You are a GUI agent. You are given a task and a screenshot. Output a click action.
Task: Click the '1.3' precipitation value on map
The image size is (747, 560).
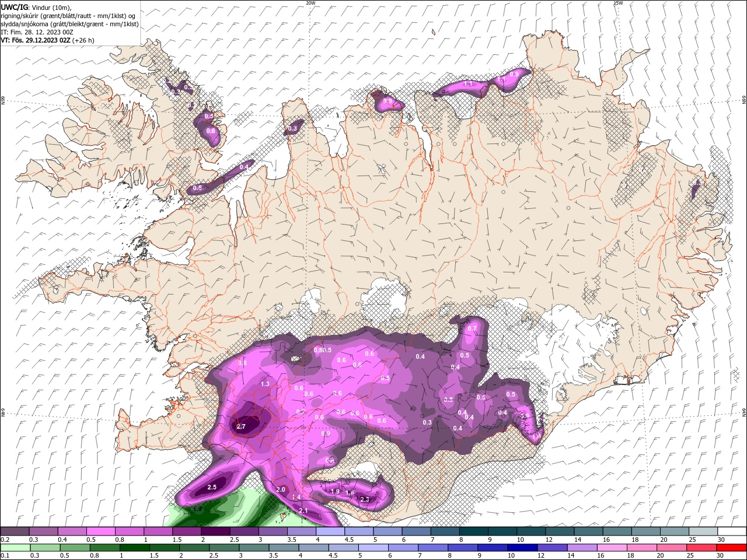[x=266, y=384]
